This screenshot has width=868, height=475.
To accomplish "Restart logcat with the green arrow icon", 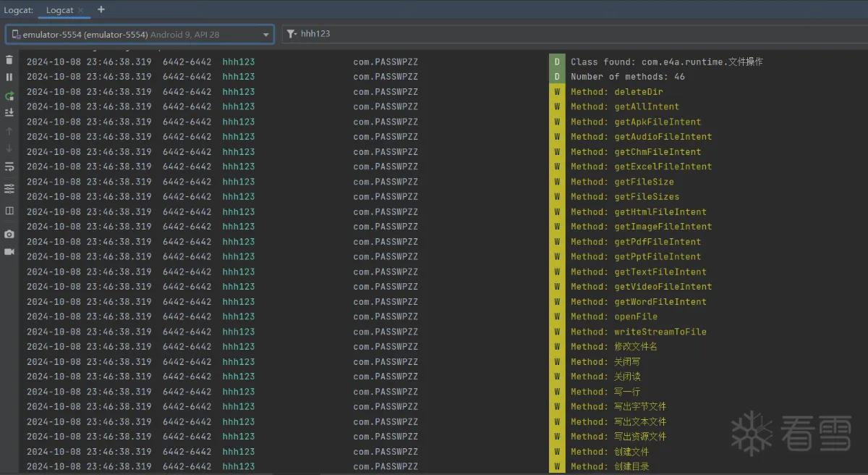I will (x=9, y=96).
